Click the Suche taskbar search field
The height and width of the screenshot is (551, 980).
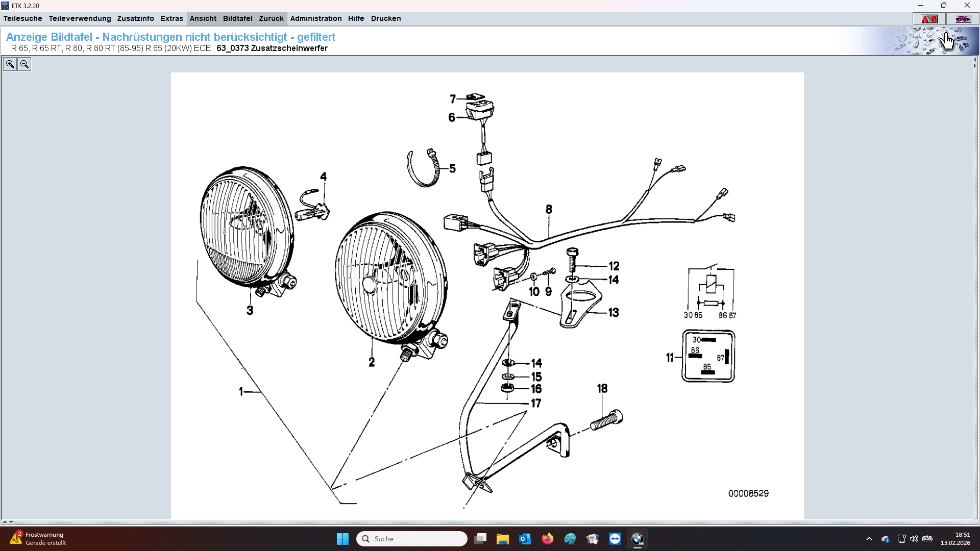tap(411, 539)
